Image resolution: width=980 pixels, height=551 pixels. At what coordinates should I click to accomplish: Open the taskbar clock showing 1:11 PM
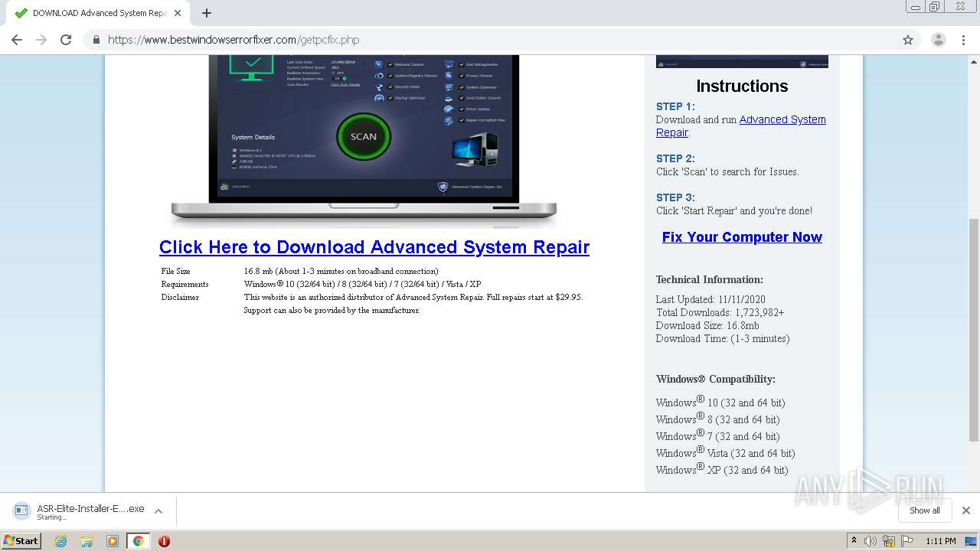[x=940, y=541]
